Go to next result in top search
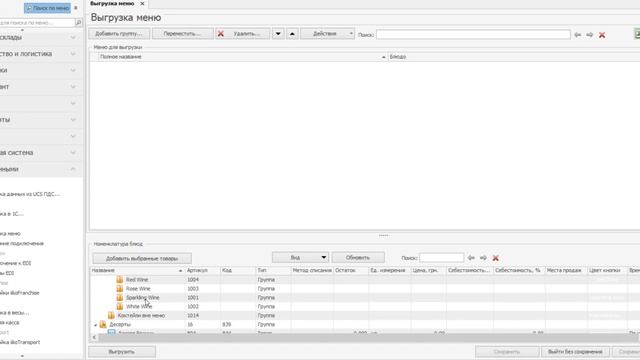 (589, 35)
